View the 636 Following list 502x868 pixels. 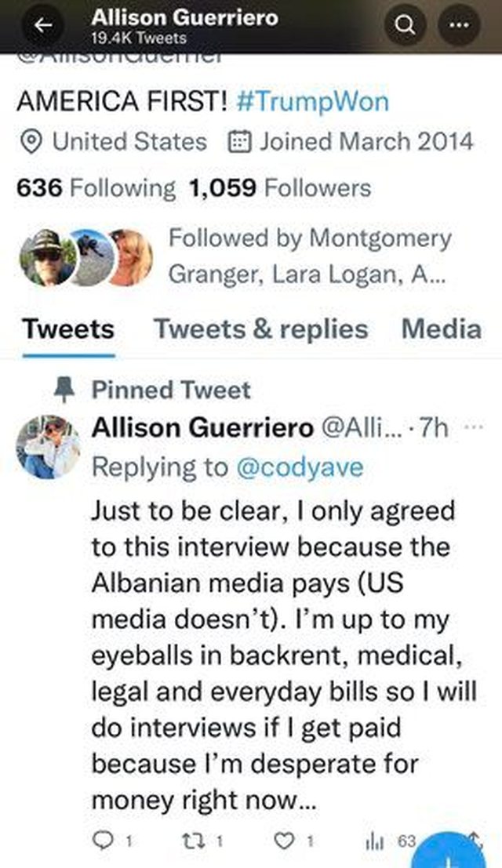point(96,187)
